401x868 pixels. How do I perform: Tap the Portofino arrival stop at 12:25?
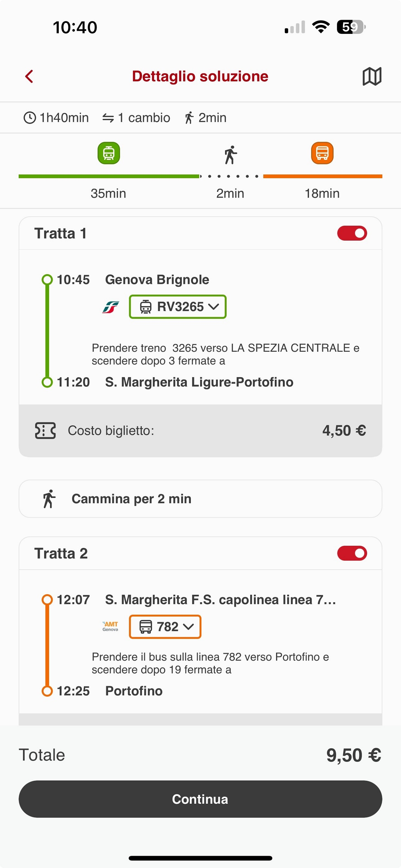point(134,691)
